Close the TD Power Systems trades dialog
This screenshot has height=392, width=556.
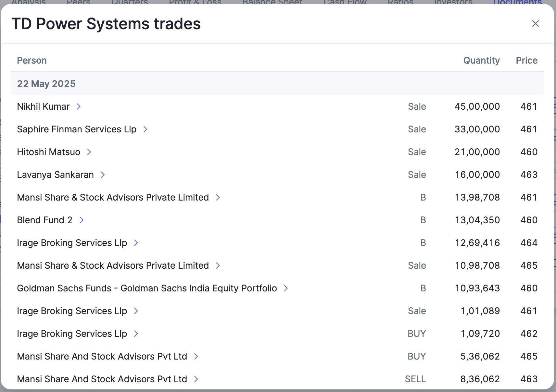[535, 24]
